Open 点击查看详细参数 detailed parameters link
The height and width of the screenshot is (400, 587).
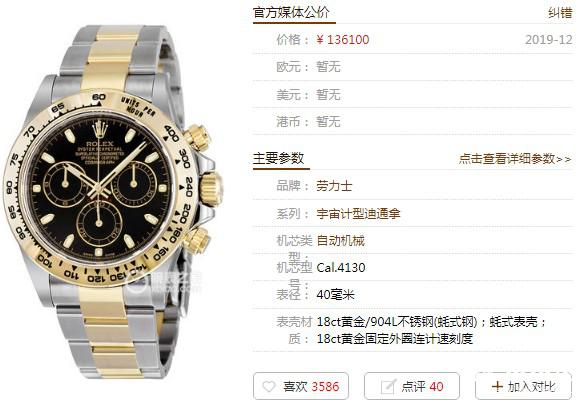(x=515, y=159)
